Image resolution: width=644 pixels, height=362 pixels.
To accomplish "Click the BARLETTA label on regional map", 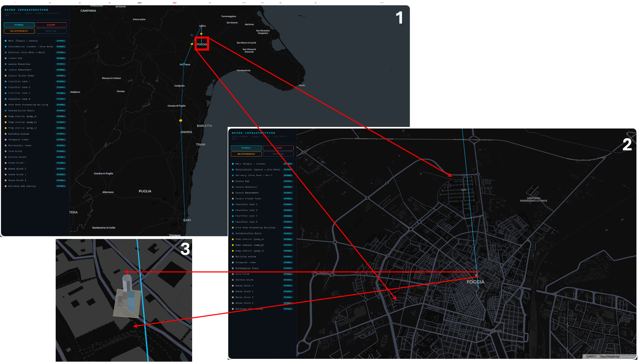I will [x=204, y=126].
